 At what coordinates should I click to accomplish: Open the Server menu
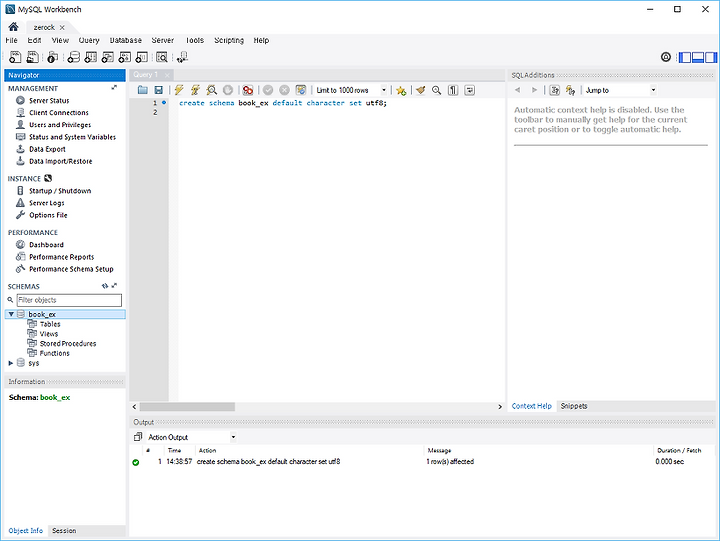[163, 40]
